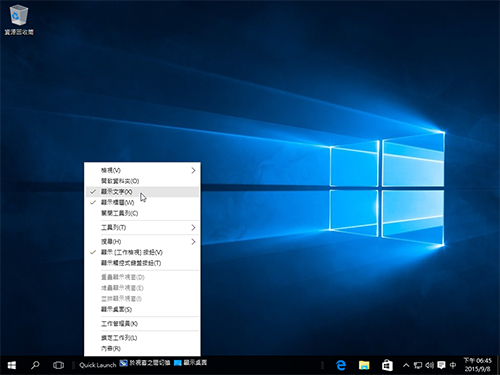Screen dimensions: 500x375
Task: Click the Quick Launch toolbar label
Action: 98,365
